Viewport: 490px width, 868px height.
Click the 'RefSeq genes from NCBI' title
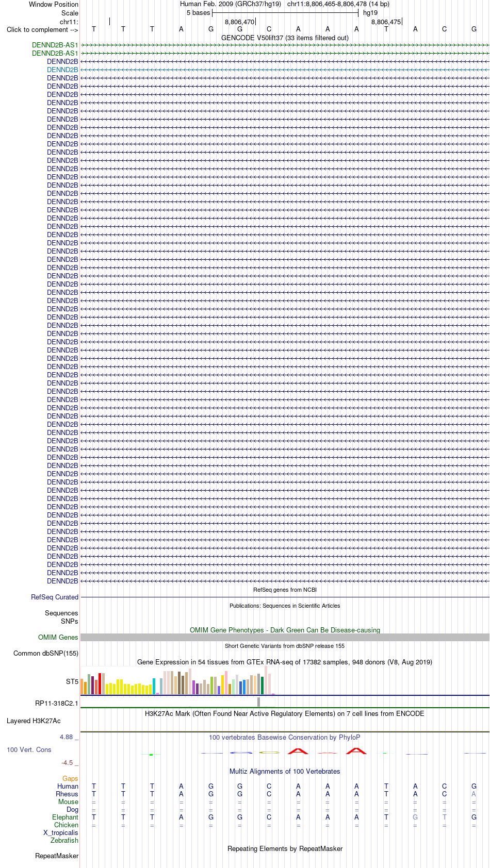285,590
